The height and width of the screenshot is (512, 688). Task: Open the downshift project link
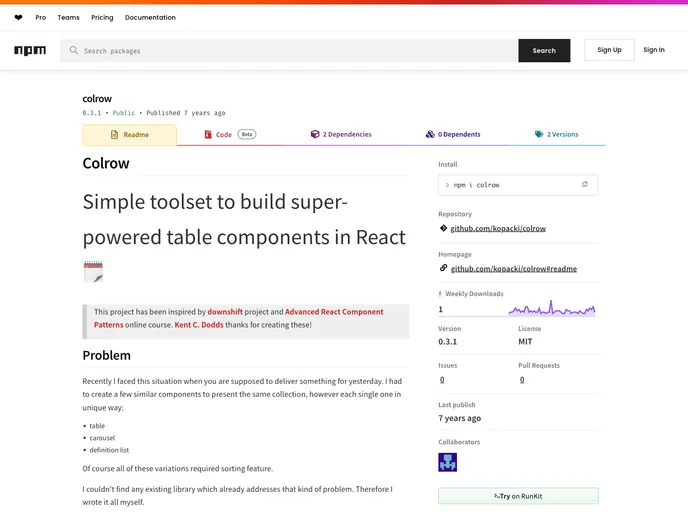point(225,312)
